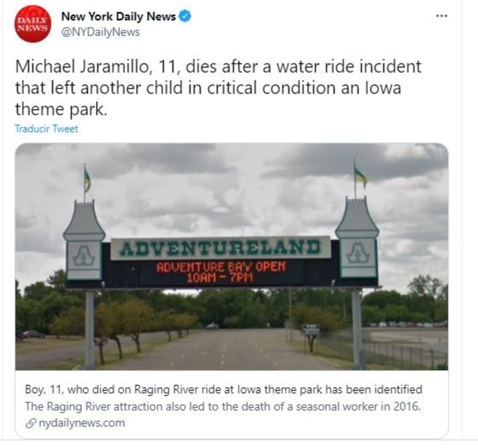478x448 pixels.
Task: Open the Adventureland entrance photo
Action: [231, 257]
